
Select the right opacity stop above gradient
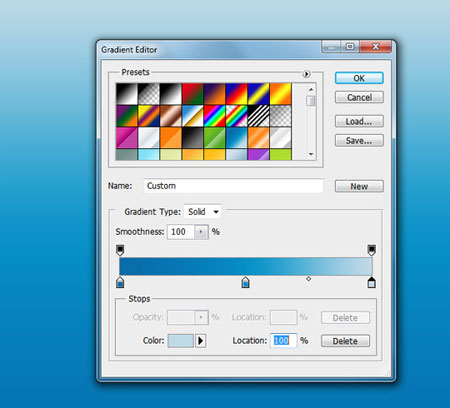click(x=372, y=250)
